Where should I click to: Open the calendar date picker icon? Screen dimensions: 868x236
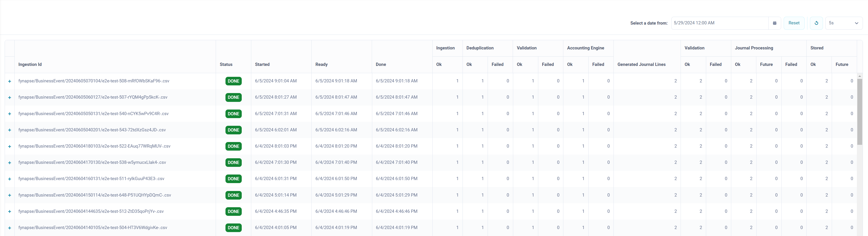coord(774,23)
